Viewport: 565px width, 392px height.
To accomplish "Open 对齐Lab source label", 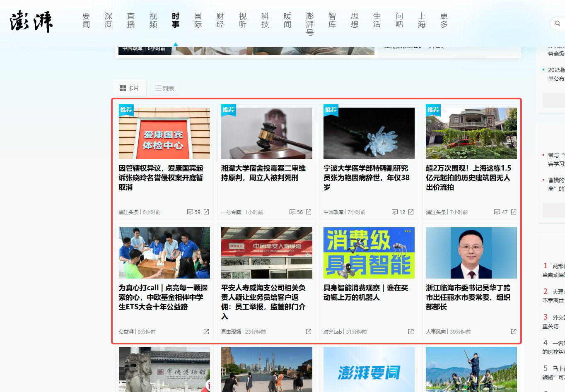I will click(x=333, y=332).
